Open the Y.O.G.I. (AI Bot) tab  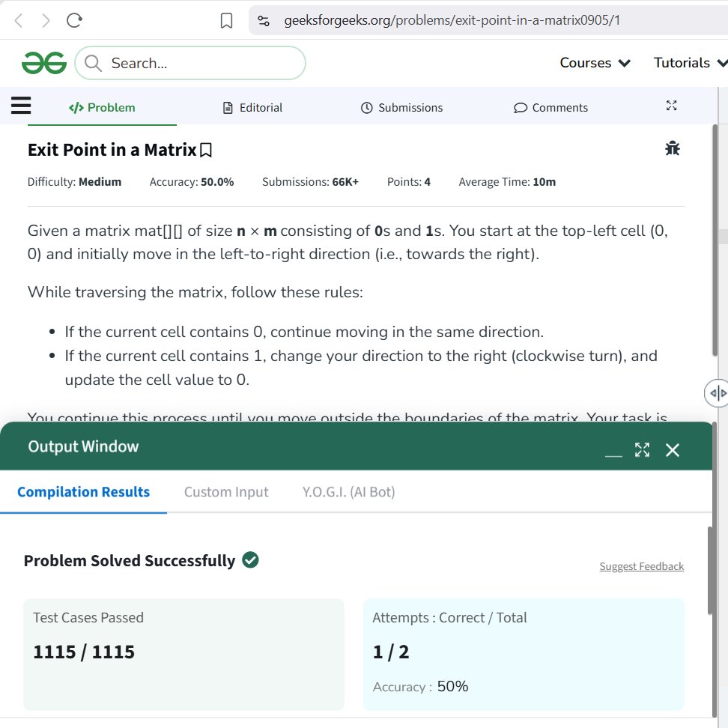pos(349,492)
